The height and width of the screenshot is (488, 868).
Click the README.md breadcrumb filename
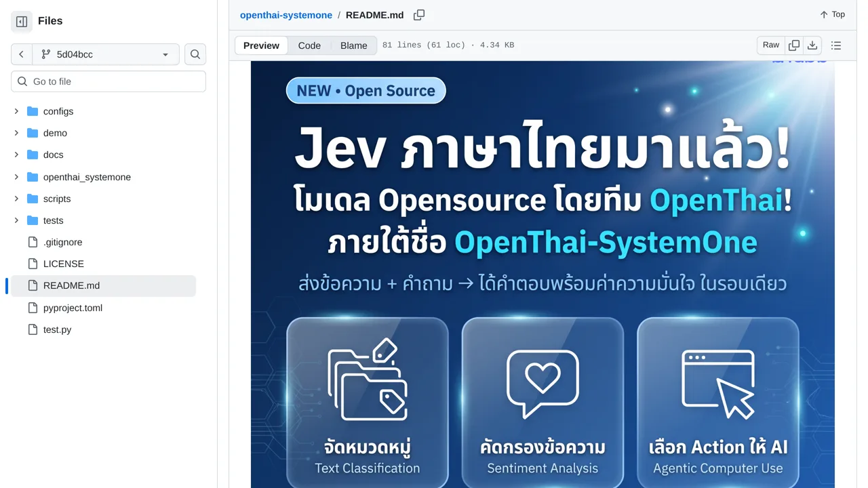coord(374,15)
